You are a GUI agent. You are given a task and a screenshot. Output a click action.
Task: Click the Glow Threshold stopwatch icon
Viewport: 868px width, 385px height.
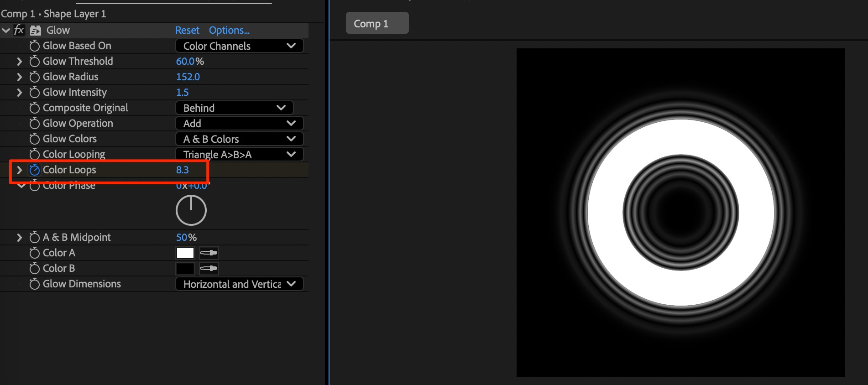(34, 61)
